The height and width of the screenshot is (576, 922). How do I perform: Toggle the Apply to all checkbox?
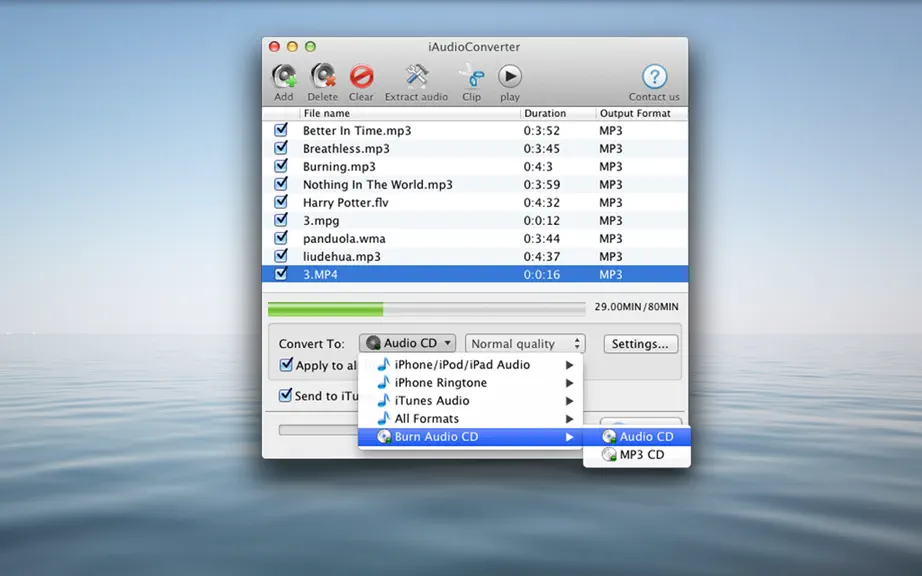point(286,365)
